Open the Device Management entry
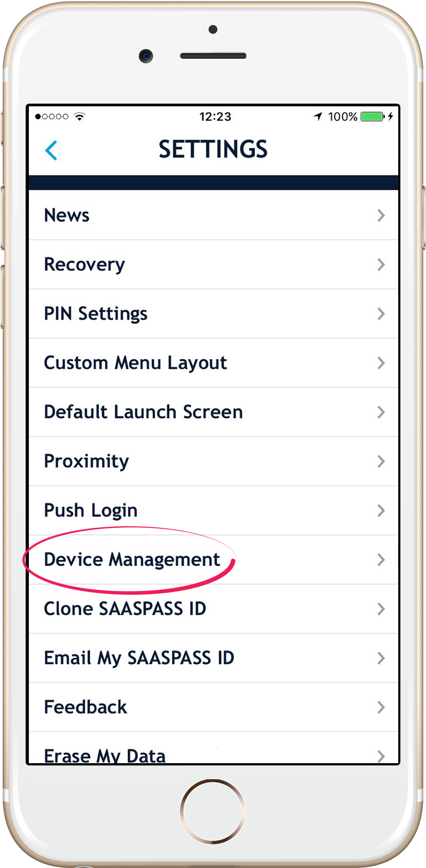Viewport: 426px width, 868px height. pyautogui.click(x=213, y=560)
